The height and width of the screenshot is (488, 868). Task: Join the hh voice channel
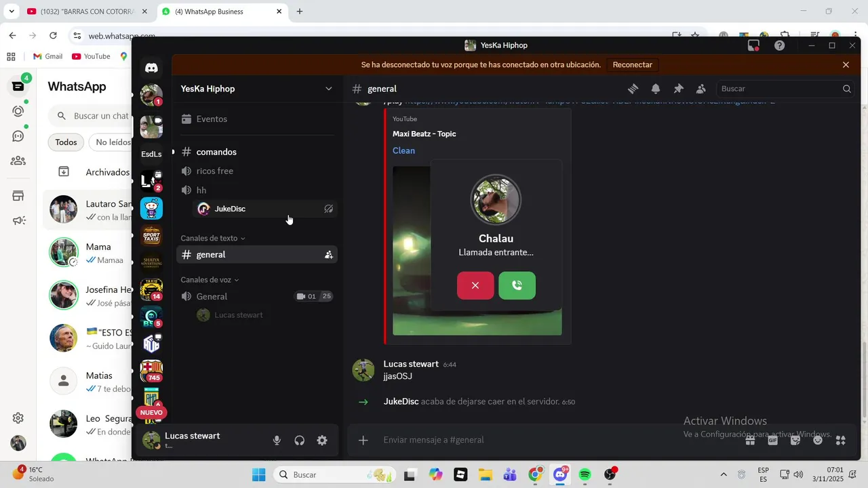pos(257,190)
